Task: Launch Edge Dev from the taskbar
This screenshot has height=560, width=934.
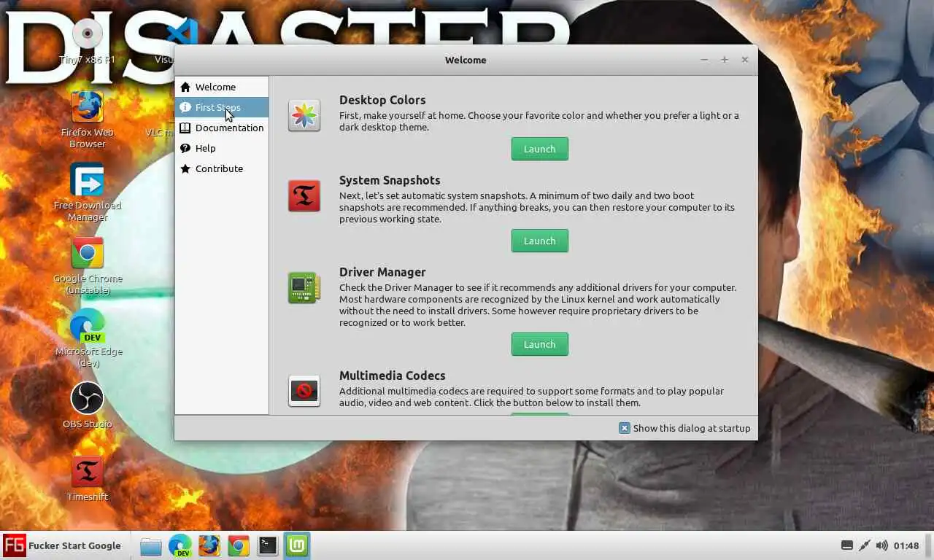Action: coord(180,545)
